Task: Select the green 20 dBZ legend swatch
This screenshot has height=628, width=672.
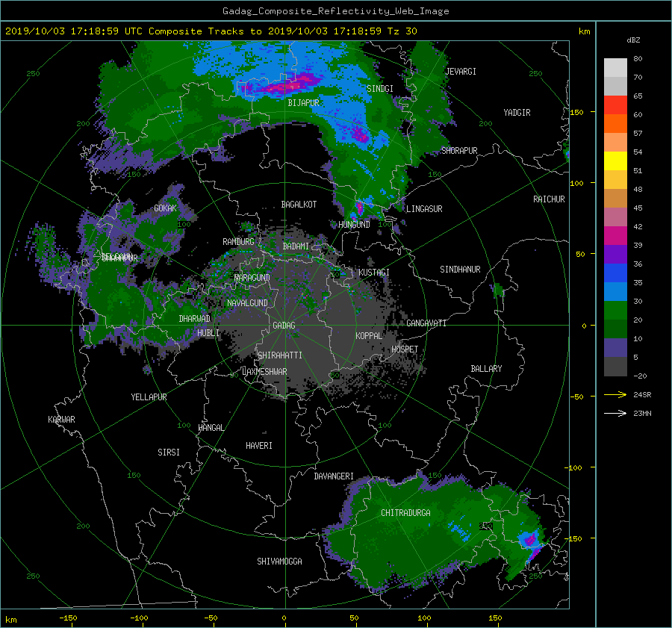Action: [x=615, y=311]
